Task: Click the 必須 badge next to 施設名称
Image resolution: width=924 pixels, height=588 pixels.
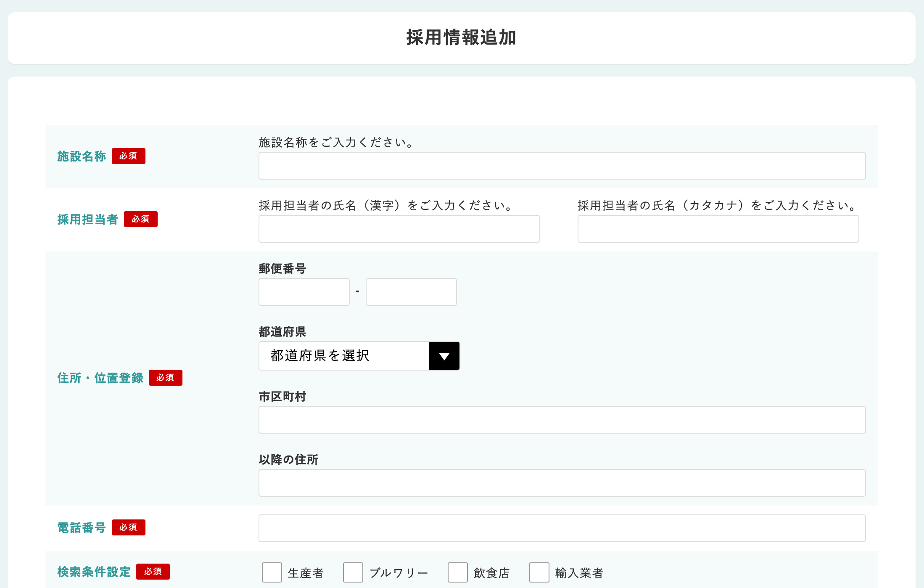Action: coord(128,156)
